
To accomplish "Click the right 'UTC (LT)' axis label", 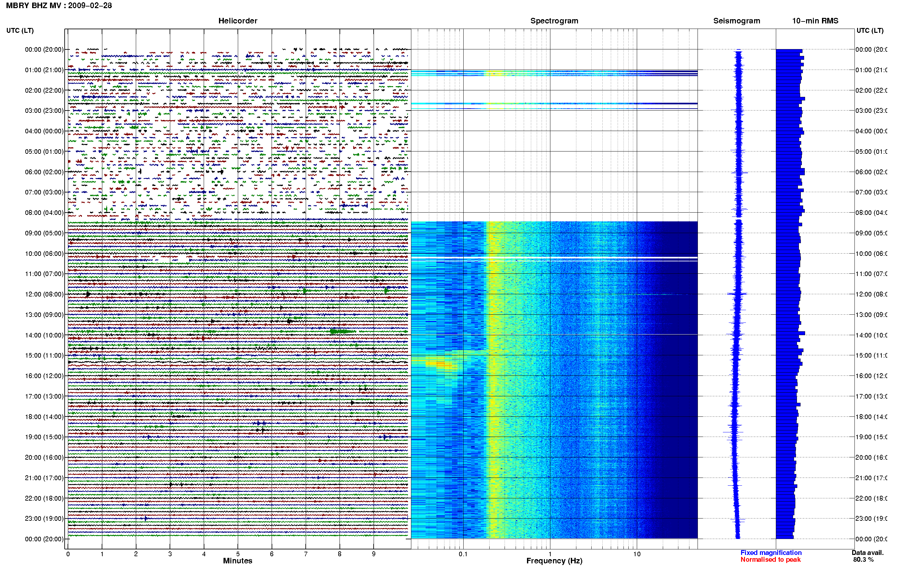I will click(870, 30).
